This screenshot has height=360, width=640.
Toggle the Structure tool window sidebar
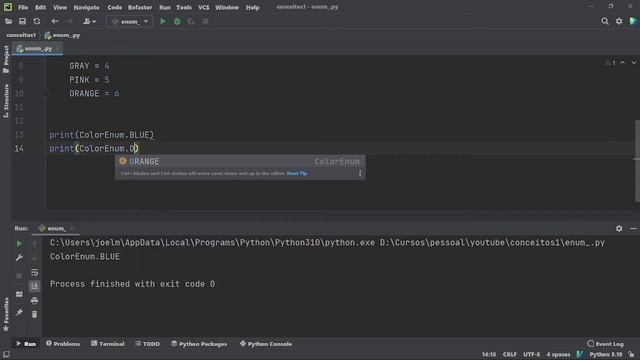pyautogui.click(x=6, y=101)
